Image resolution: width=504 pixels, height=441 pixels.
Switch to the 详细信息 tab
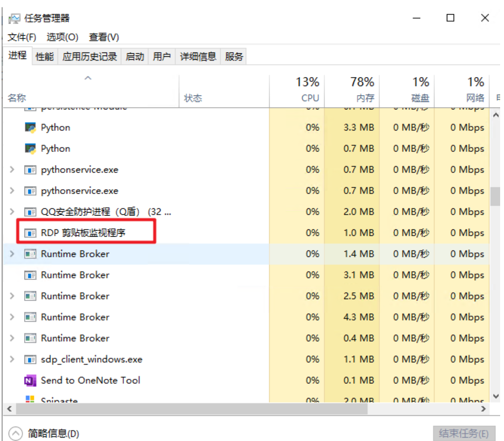[x=198, y=56]
